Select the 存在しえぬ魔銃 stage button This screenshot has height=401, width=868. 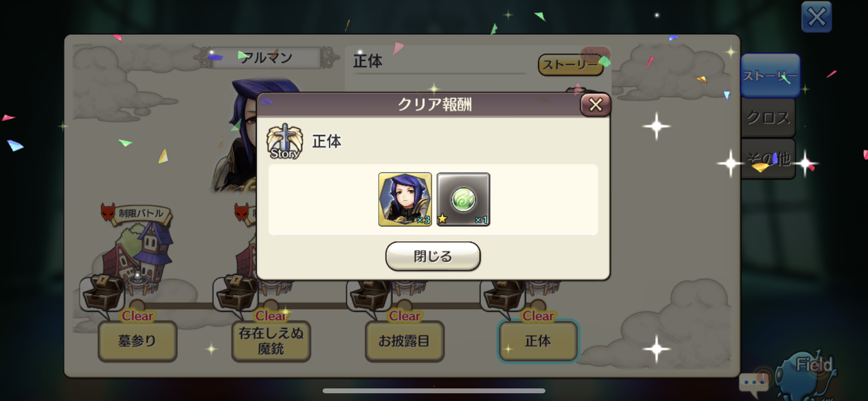click(271, 341)
